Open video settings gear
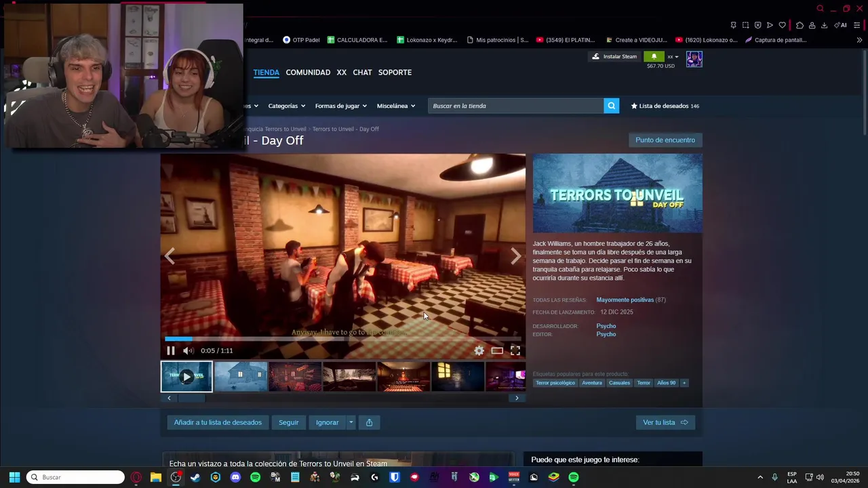Screen dimensions: 868x488 coord(479,350)
